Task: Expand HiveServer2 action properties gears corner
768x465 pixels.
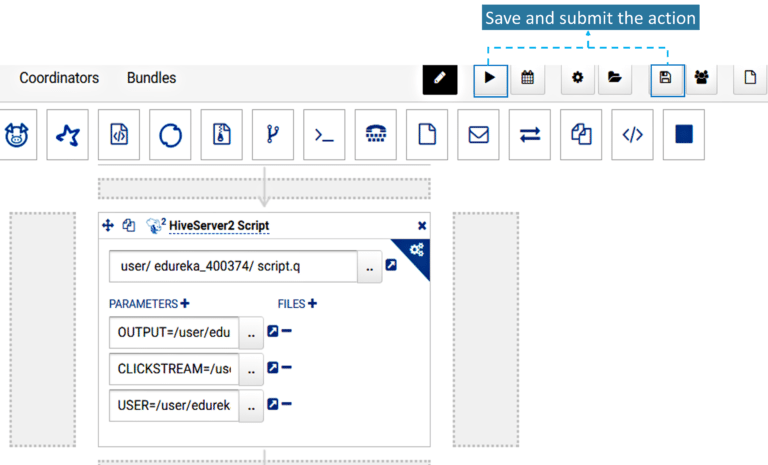Action: pyautogui.click(x=416, y=250)
